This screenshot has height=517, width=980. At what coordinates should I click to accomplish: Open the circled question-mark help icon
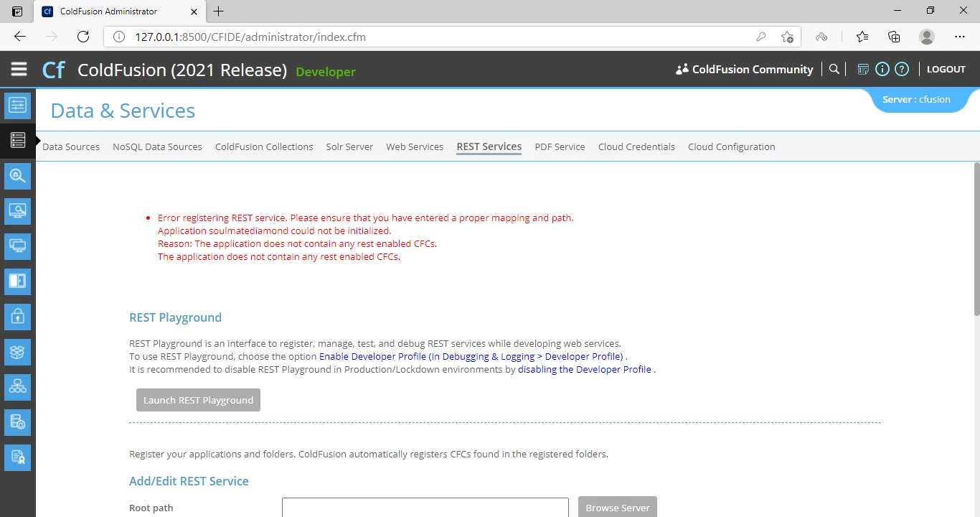point(902,69)
